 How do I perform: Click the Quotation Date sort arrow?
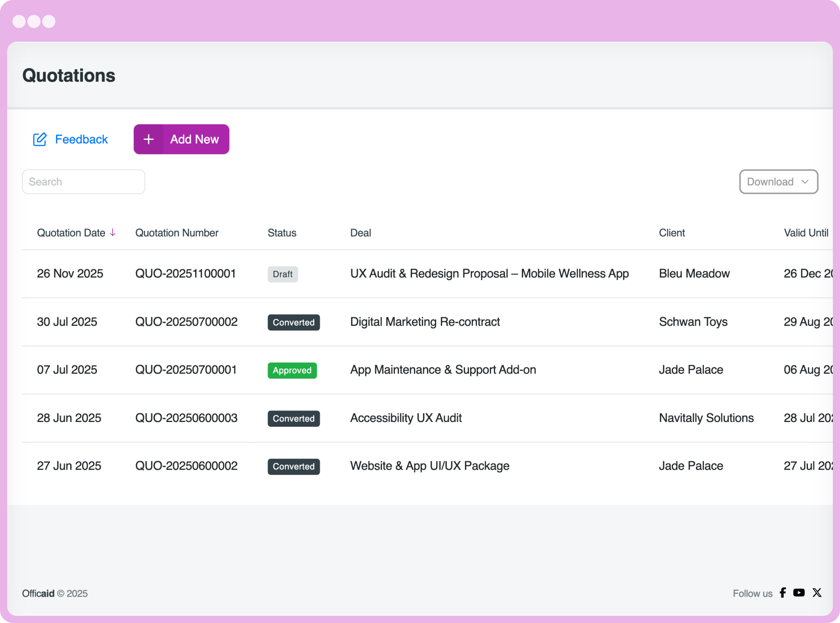click(x=113, y=233)
